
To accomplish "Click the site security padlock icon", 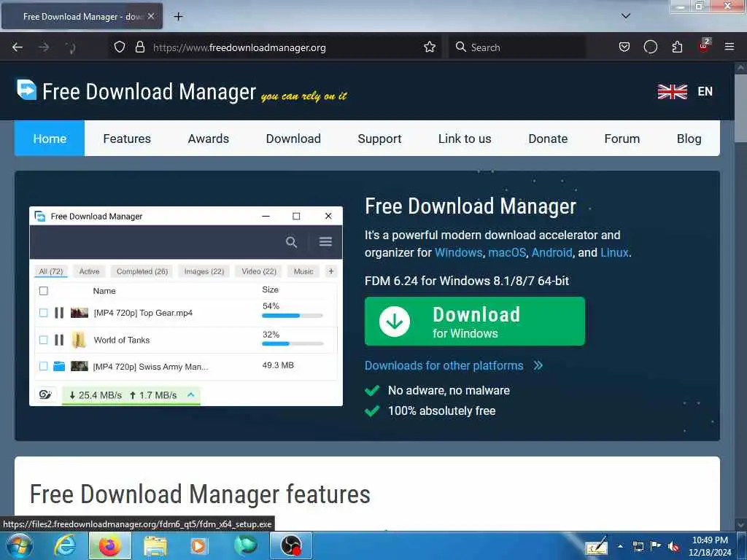I will (x=139, y=47).
